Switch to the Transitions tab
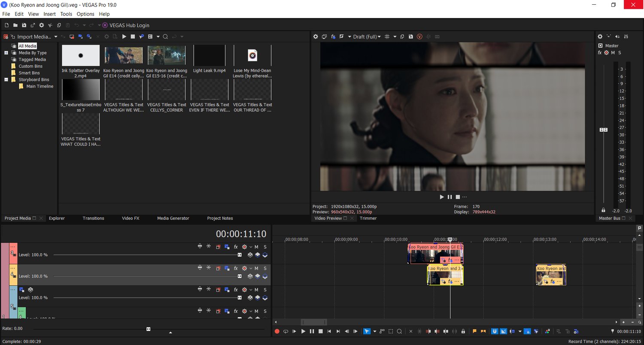644x345 pixels. click(94, 218)
